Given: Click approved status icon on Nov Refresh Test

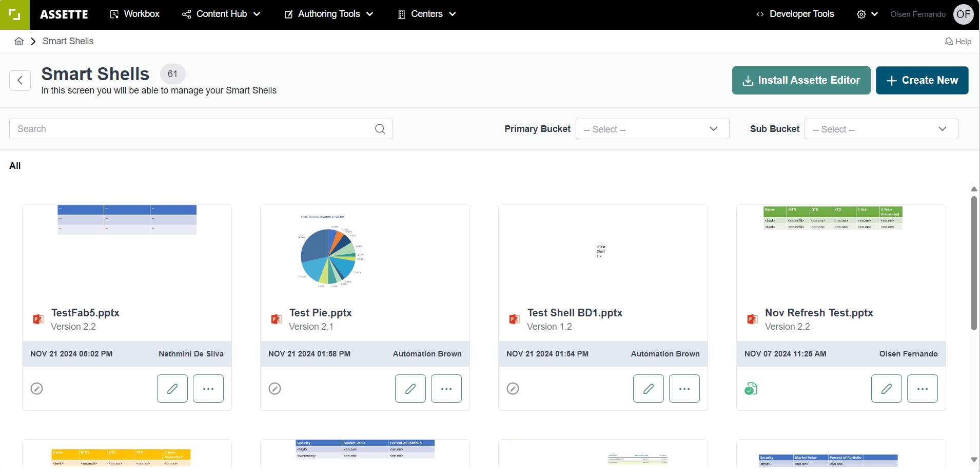Looking at the screenshot, I should pyautogui.click(x=751, y=389).
